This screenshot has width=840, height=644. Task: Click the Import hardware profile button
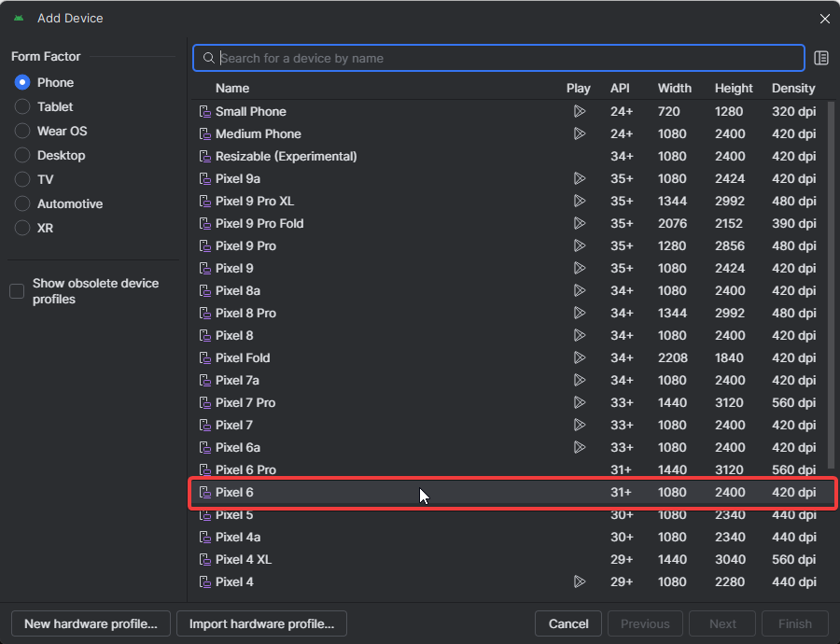point(261,623)
